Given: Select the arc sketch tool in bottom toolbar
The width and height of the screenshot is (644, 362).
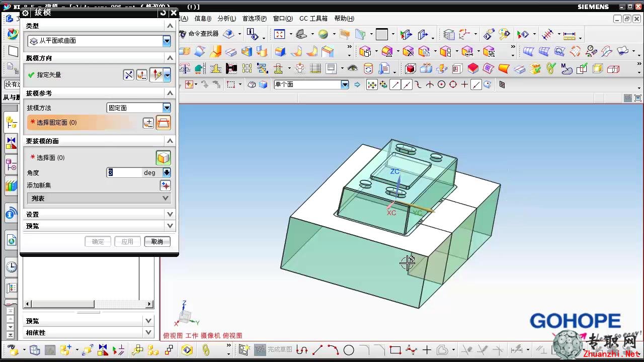Looking at the screenshot, I should tap(333, 350).
